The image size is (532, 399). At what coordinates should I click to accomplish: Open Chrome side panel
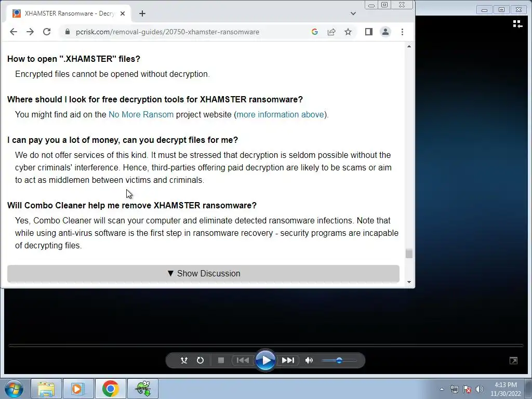[369, 32]
